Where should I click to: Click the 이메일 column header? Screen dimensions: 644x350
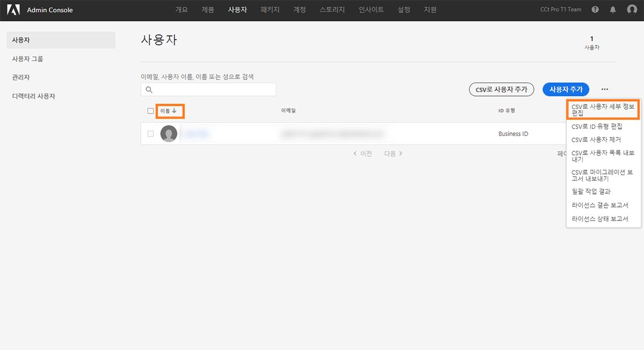(288, 111)
